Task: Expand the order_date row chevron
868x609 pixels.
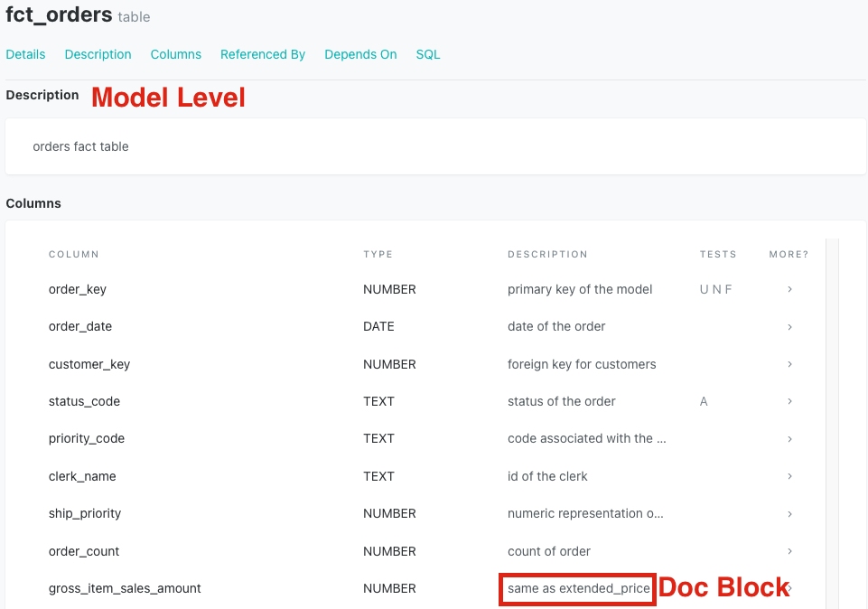Action: [x=789, y=326]
